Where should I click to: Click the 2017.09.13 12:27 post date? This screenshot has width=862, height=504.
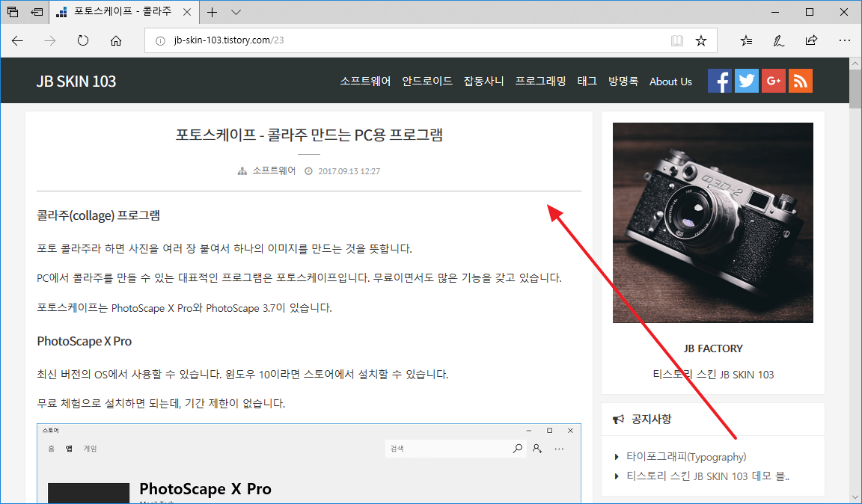click(349, 171)
